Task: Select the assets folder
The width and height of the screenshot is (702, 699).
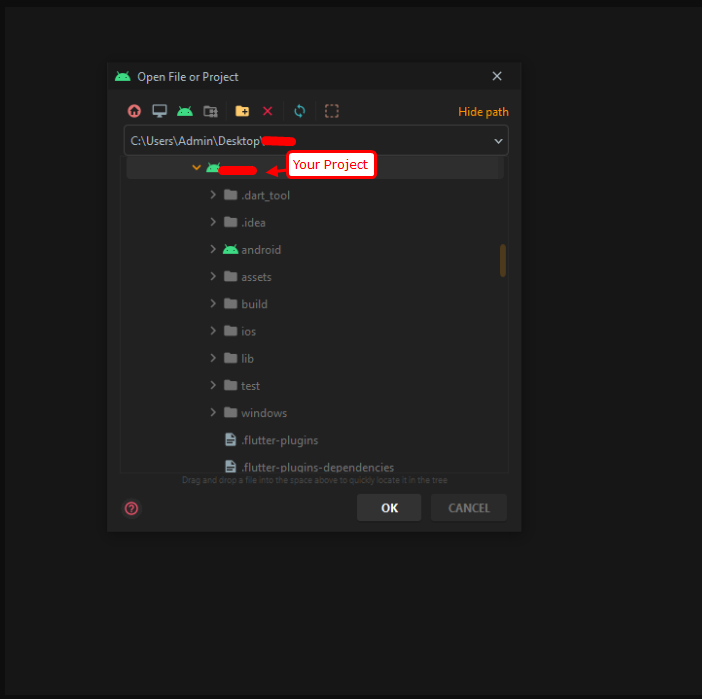Action: coord(256,277)
